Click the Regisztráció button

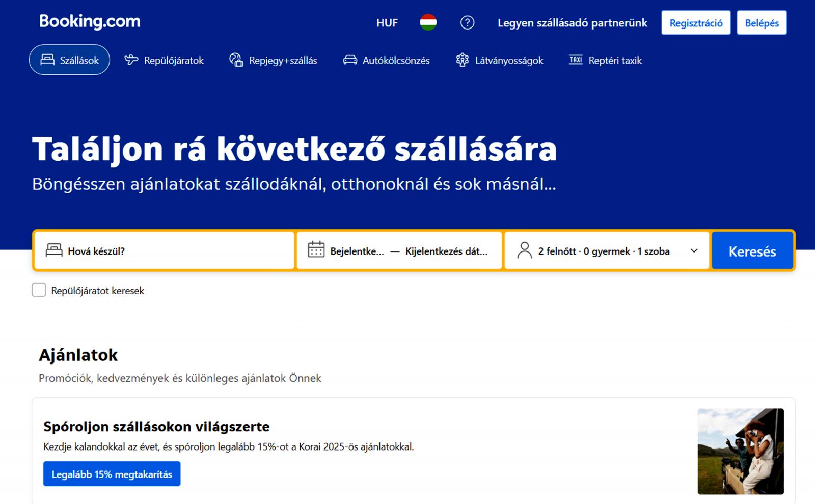tap(696, 23)
